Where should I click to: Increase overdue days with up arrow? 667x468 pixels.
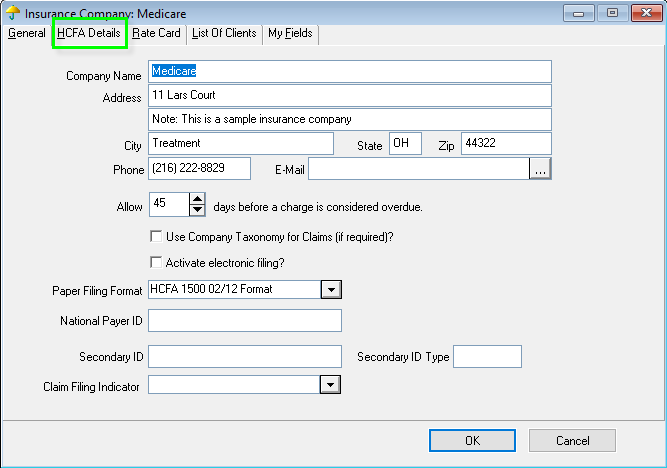(x=197, y=199)
